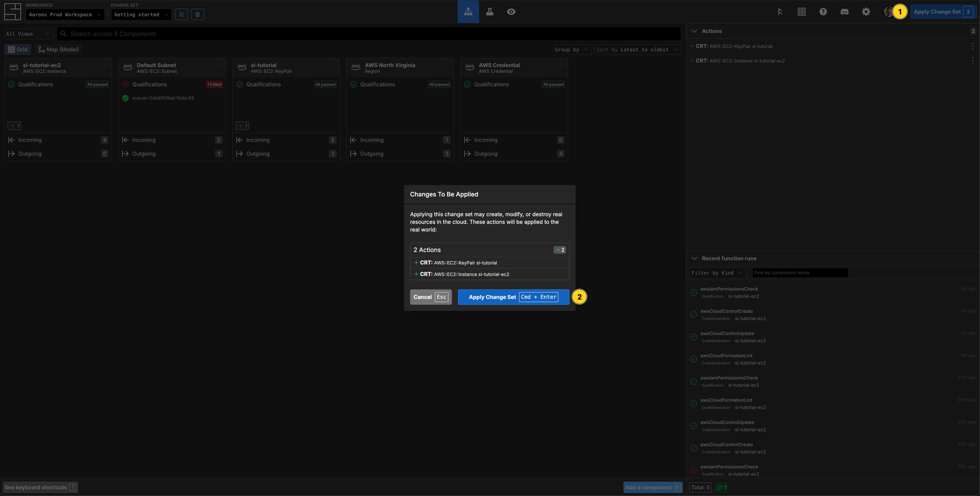Open the eye review view icon
Viewport: 980px width, 496px height.
tap(511, 11)
